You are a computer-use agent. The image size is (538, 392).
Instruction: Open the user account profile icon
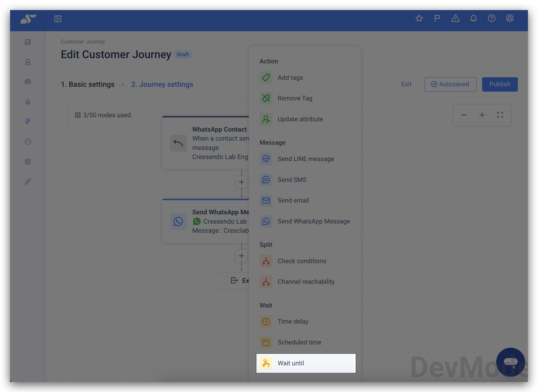pyautogui.click(x=510, y=18)
